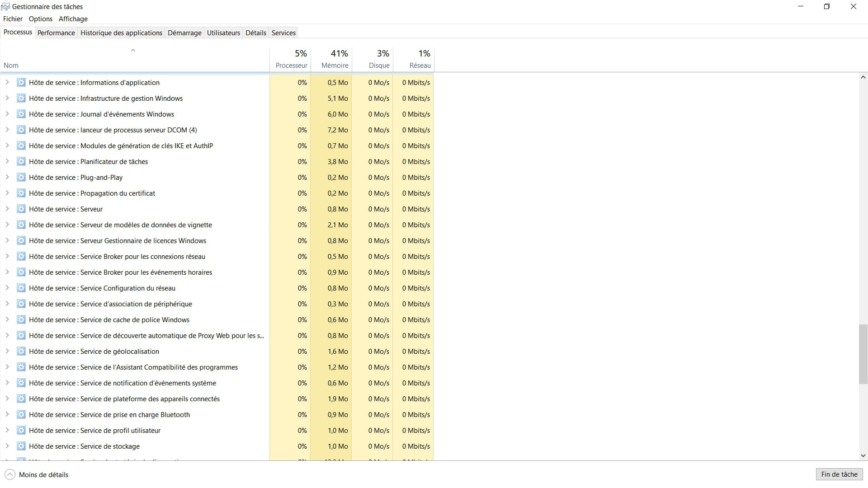
Task: Click icon of Service de stockage
Action: [x=21, y=446]
